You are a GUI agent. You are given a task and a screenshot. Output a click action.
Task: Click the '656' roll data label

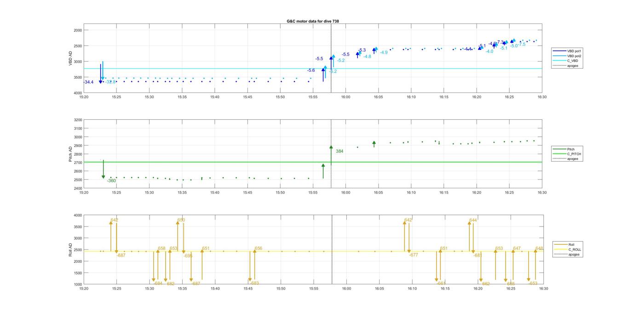click(259, 249)
